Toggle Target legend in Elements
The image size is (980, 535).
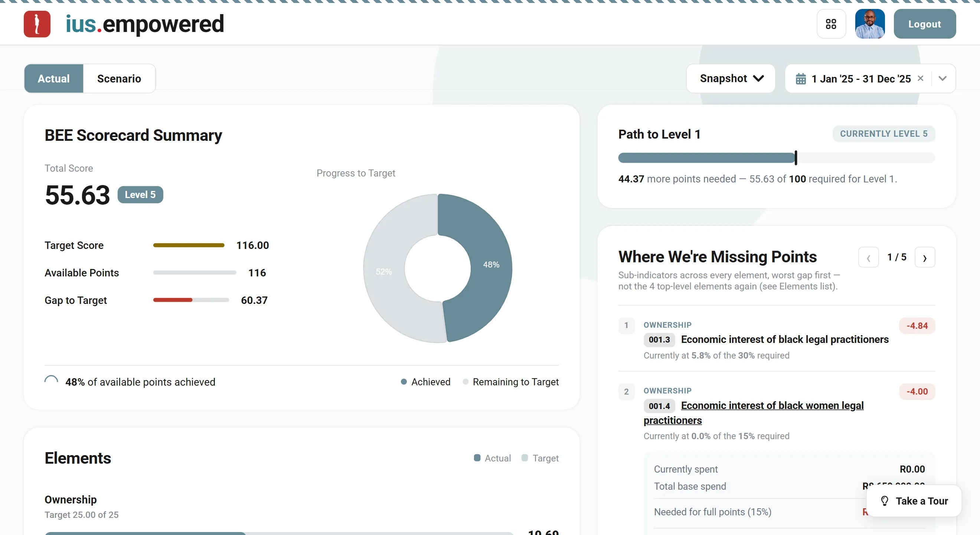pyautogui.click(x=540, y=458)
